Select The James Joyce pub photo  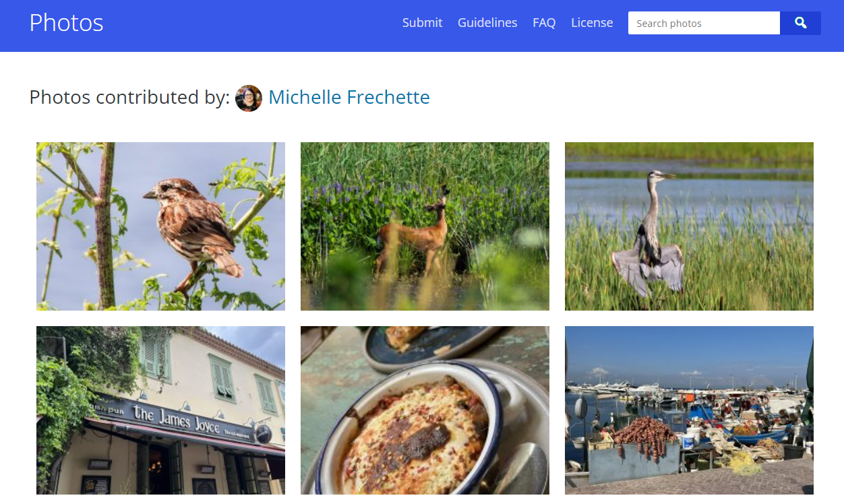pos(160,410)
